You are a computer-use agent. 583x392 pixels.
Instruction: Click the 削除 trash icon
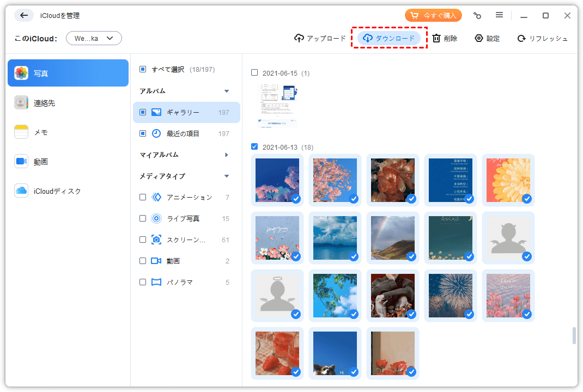pos(436,38)
